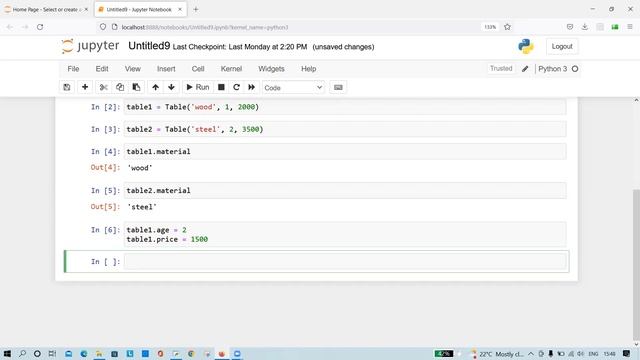Open the File menu
This screenshot has height=360, width=640.
coord(73,69)
